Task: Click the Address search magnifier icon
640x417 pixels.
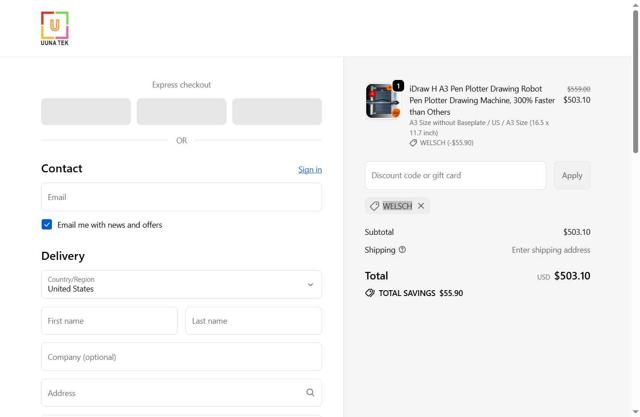Action: (310, 393)
